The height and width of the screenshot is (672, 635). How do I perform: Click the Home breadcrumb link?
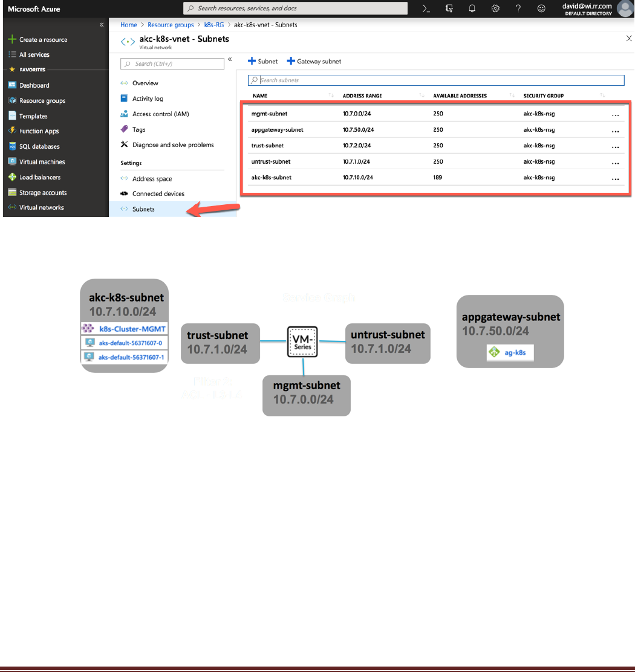(x=129, y=25)
